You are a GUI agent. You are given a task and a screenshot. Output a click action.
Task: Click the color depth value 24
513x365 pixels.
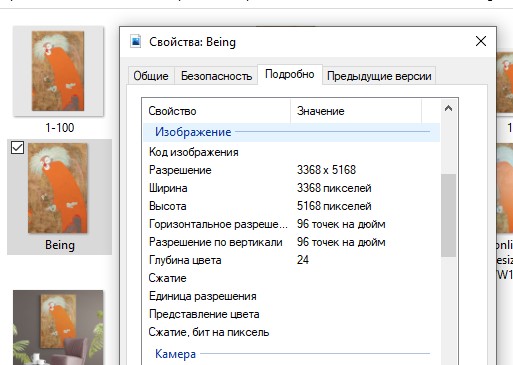[303, 260]
